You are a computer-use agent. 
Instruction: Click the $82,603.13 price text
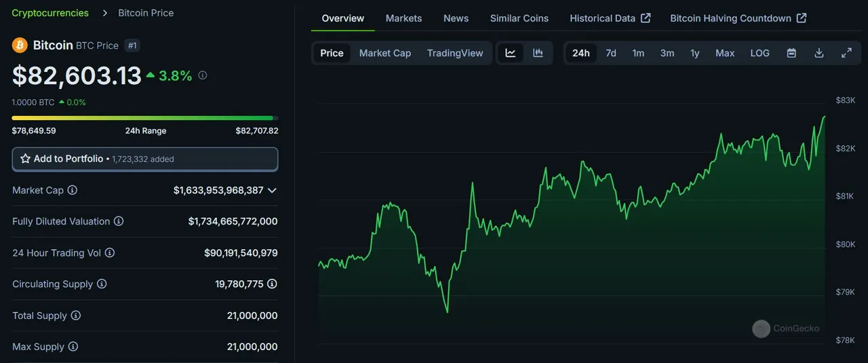77,76
